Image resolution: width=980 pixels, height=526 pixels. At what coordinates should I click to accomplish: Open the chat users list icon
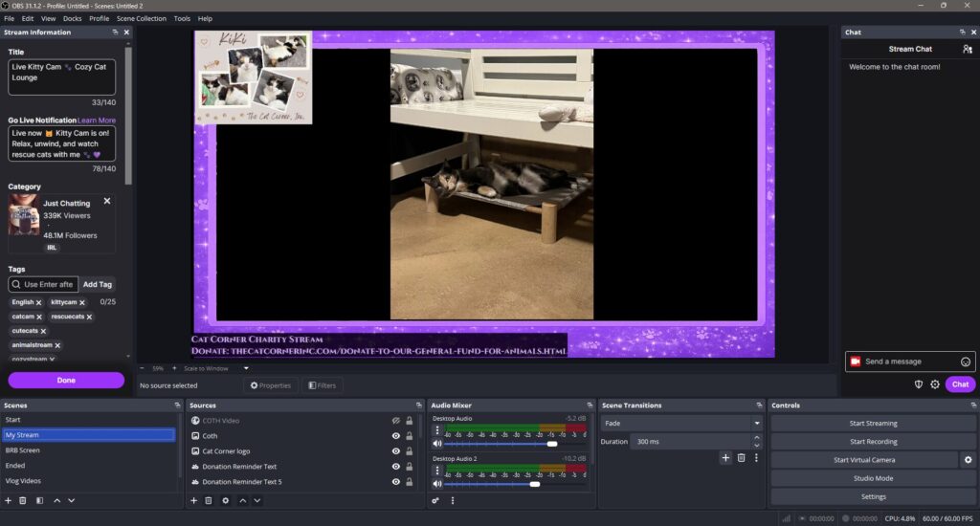968,49
